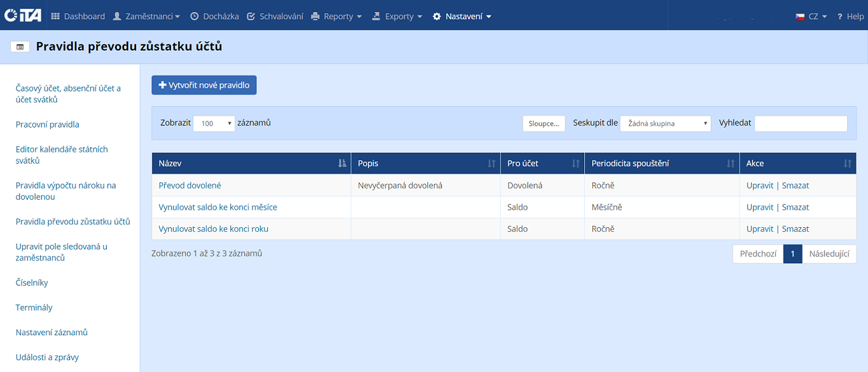Click Smazat for Vynulovat saldo ke konci roku
868x372 pixels.
[x=795, y=229]
